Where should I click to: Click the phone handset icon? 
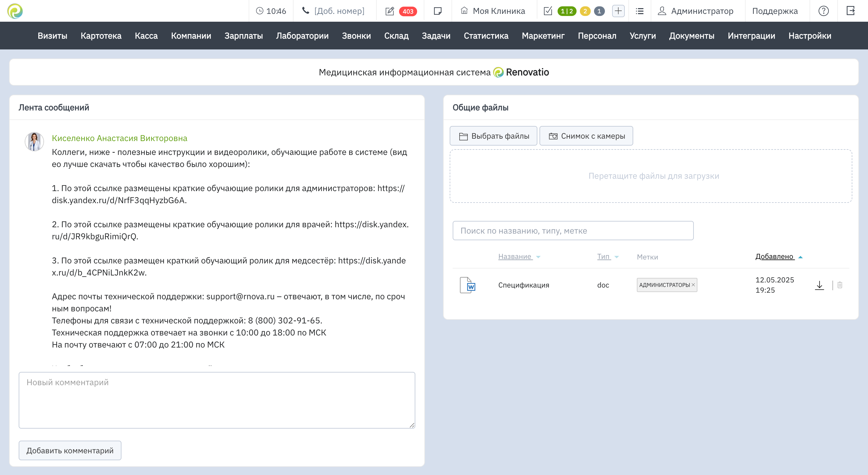tap(306, 11)
